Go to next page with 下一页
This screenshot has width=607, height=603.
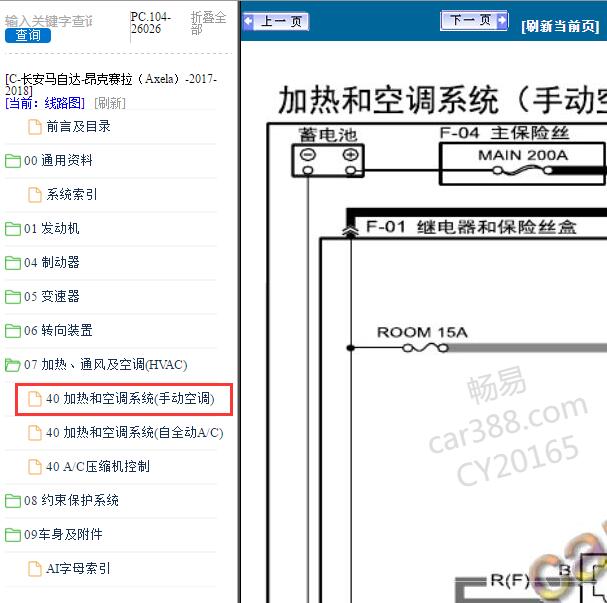point(474,20)
